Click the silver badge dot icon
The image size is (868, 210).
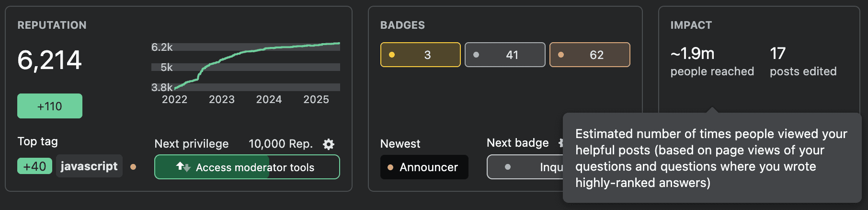pos(476,55)
